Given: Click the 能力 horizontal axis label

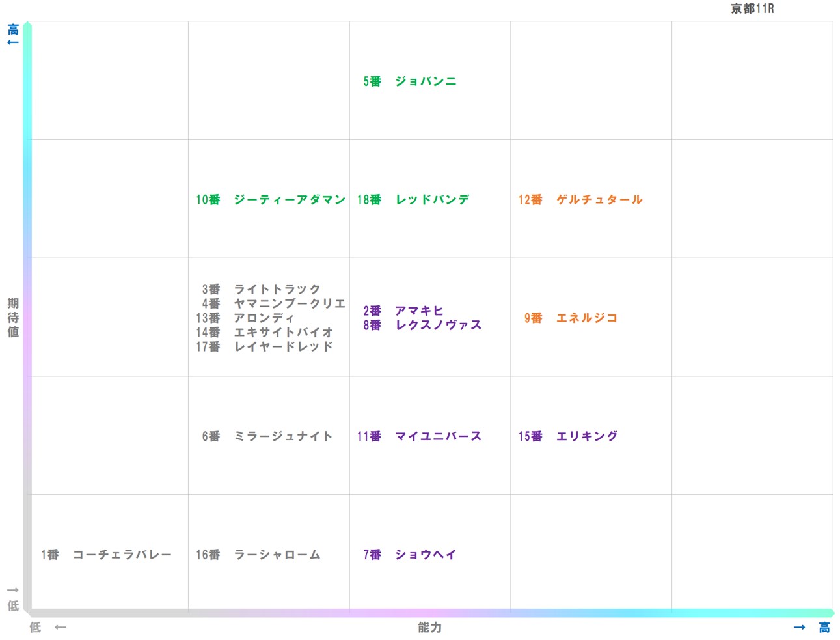Looking at the screenshot, I should coord(429,628).
